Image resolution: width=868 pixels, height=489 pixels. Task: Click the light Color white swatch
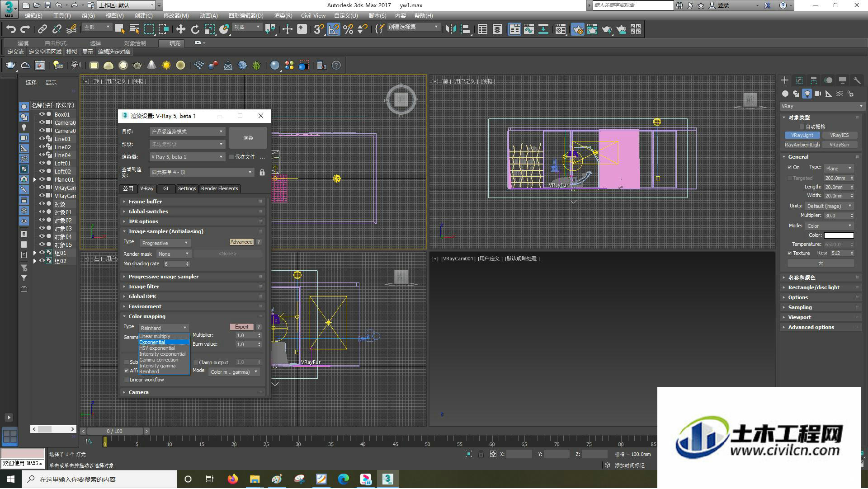click(x=839, y=235)
